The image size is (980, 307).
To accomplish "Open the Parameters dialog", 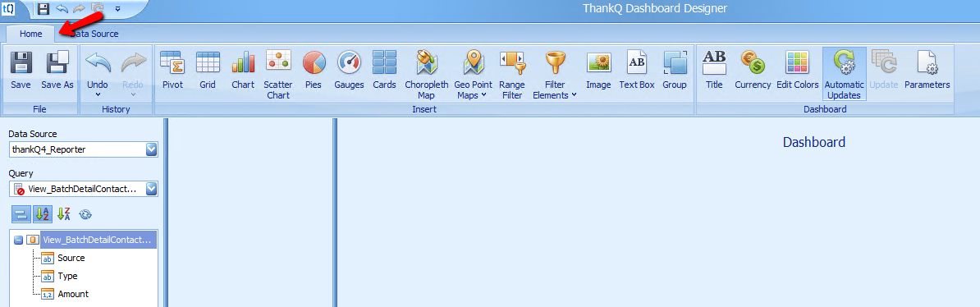I will [927, 70].
